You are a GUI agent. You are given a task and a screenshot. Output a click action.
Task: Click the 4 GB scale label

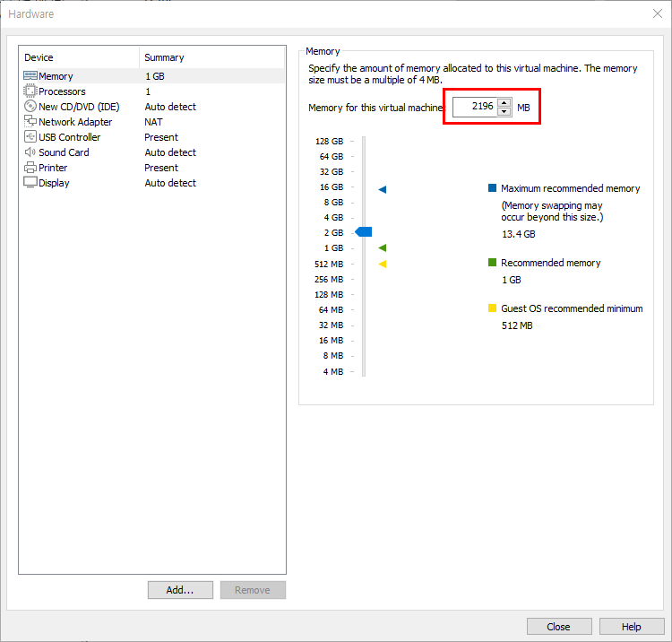coord(333,217)
